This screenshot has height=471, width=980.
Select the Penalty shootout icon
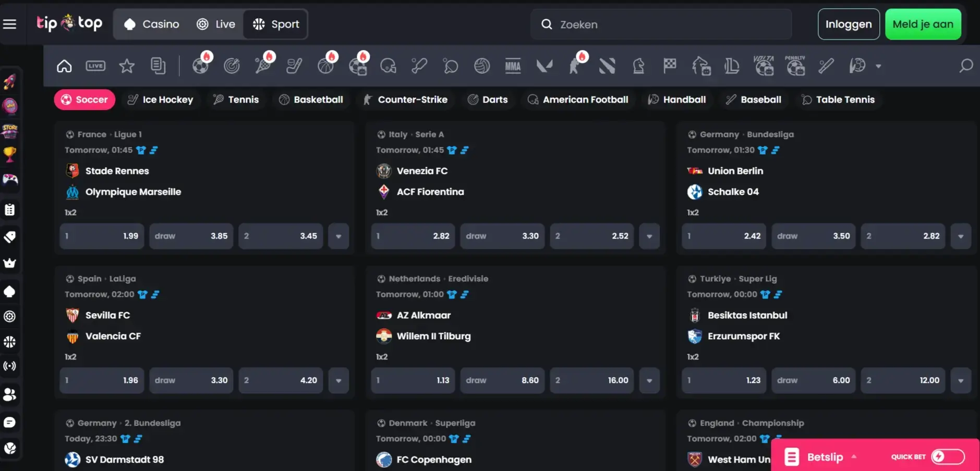click(795, 66)
